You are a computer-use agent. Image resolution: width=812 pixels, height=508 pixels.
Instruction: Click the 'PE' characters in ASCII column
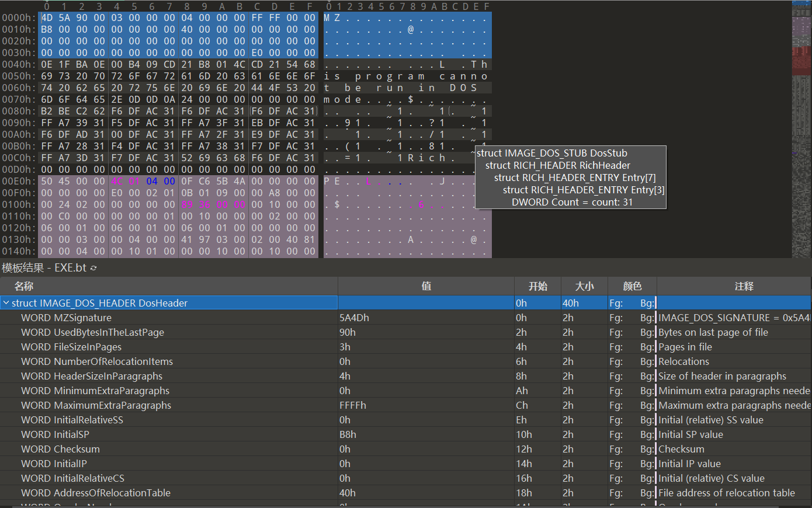332,181
